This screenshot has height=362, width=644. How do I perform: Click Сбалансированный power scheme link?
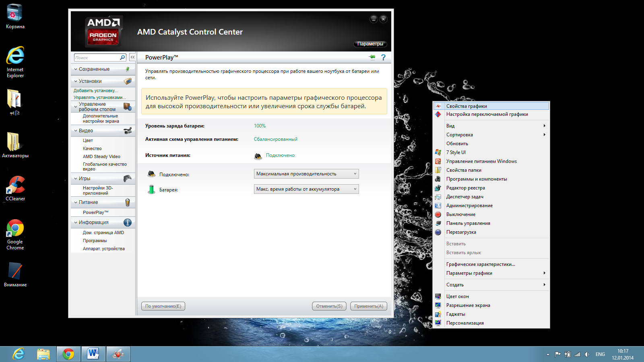(x=276, y=139)
